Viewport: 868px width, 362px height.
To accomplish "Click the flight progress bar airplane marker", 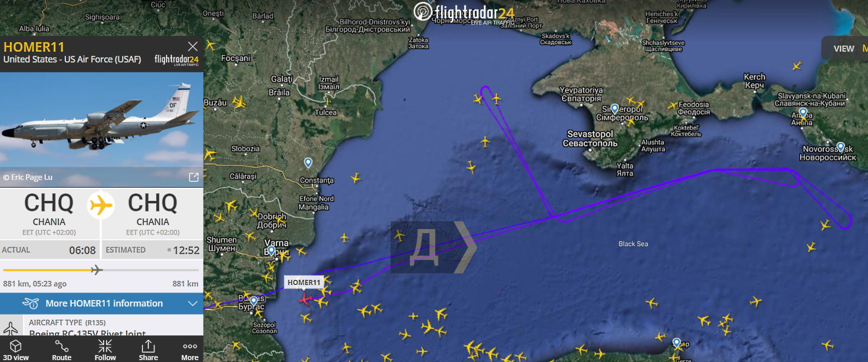I will (x=97, y=270).
